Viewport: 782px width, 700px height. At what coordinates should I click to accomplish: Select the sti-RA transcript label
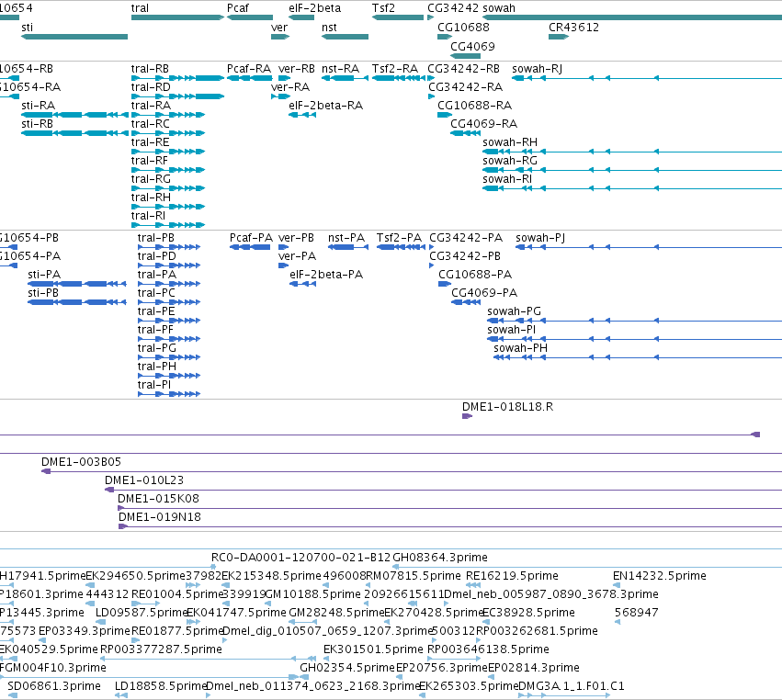click(x=38, y=106)
